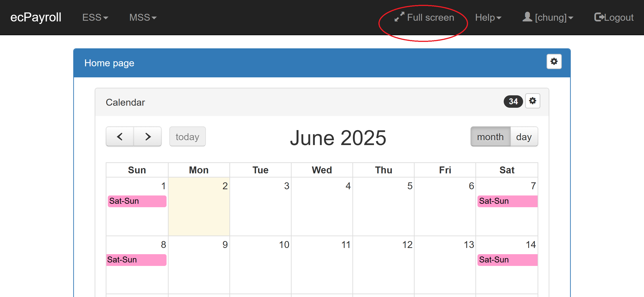Open the Sat-Sun event on June 14
The image size is (644, 297).
pos(507,260)
